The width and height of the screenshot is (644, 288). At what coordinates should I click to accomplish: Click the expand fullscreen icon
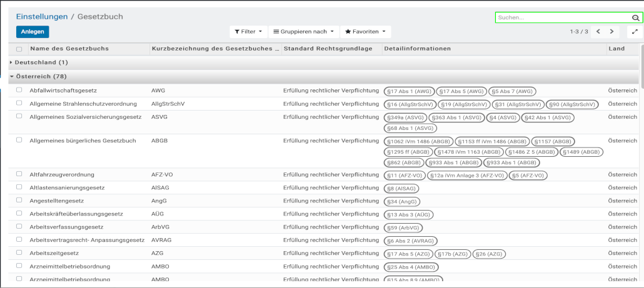[635, 31]
